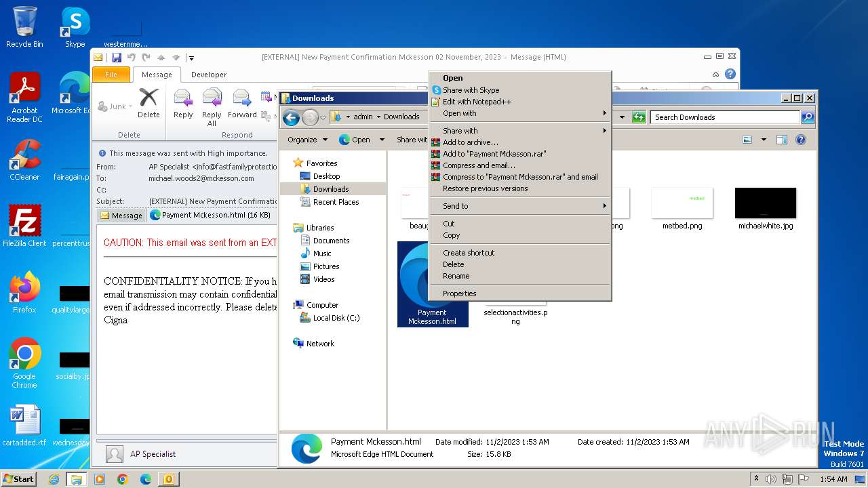Open the change view dropdown arrow
Image resolution: width=868 pixels, height=488 pixels.
[764, 140]
